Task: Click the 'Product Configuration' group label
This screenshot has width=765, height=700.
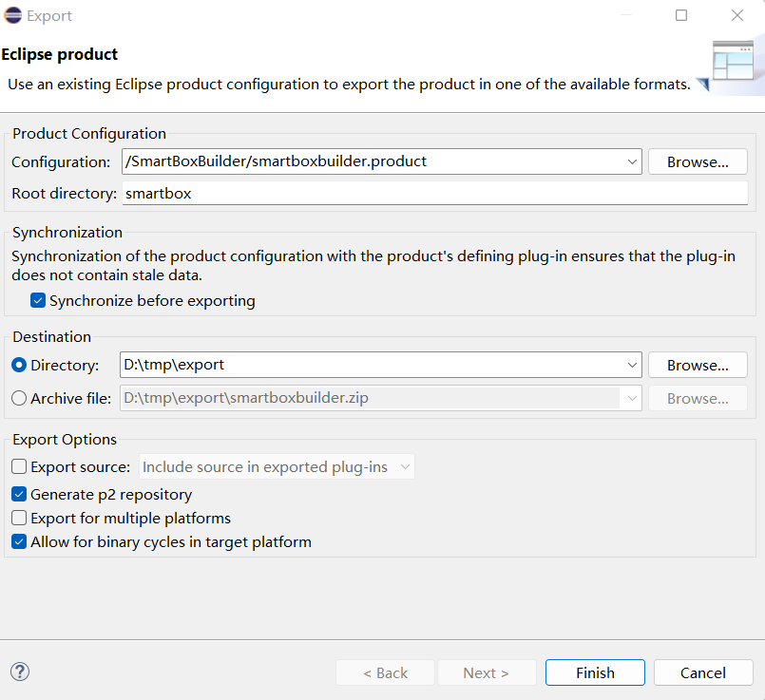Action: click(89, 134)
